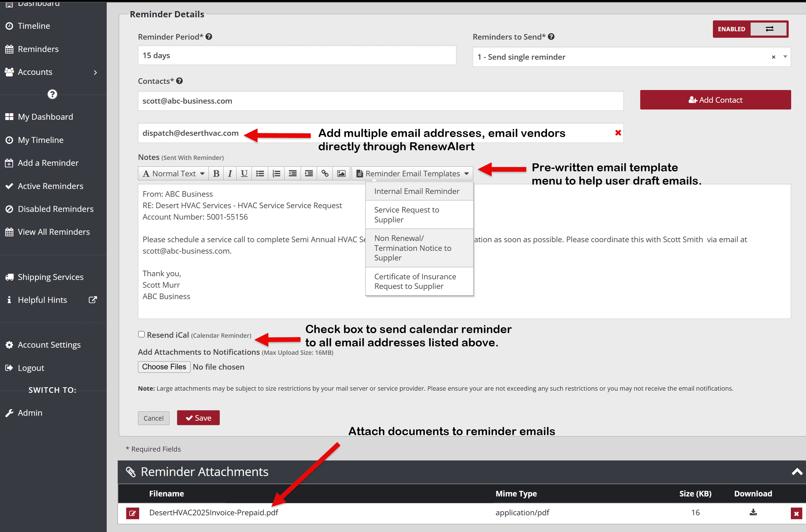Insert an image into the reminder note

click(x=341, y=174)
